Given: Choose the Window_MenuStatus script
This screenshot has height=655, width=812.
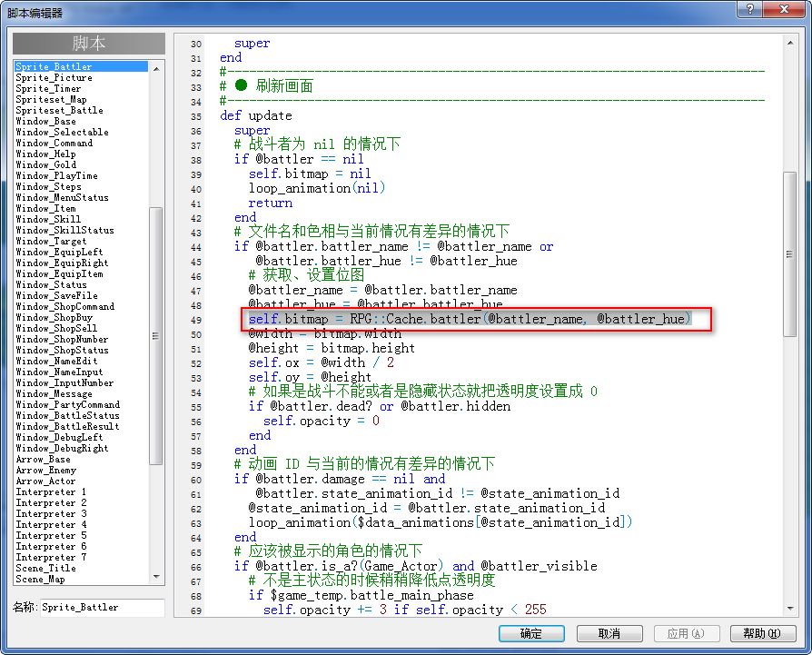Looking at the screenshot, I should click(x=62, y=197).
